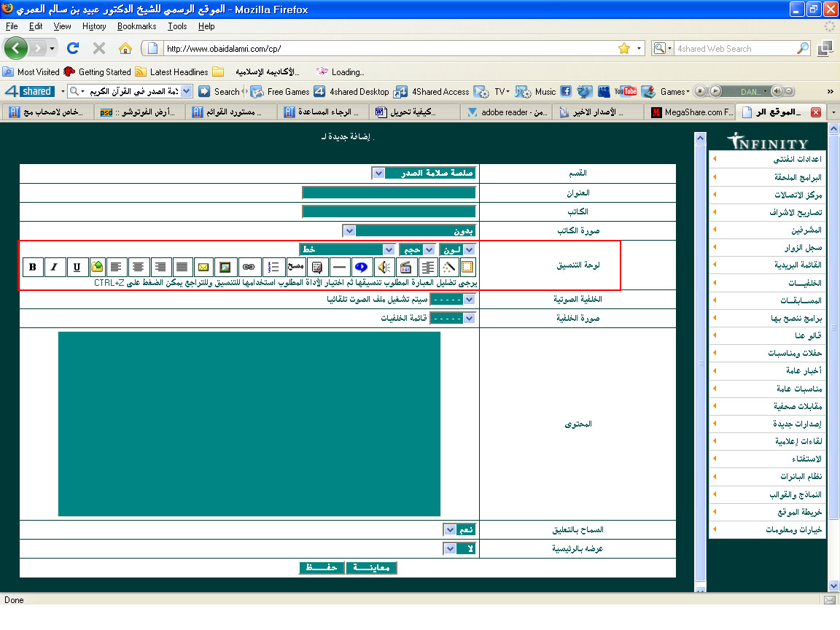Open the Bookmarks menu

coord(136,26)
